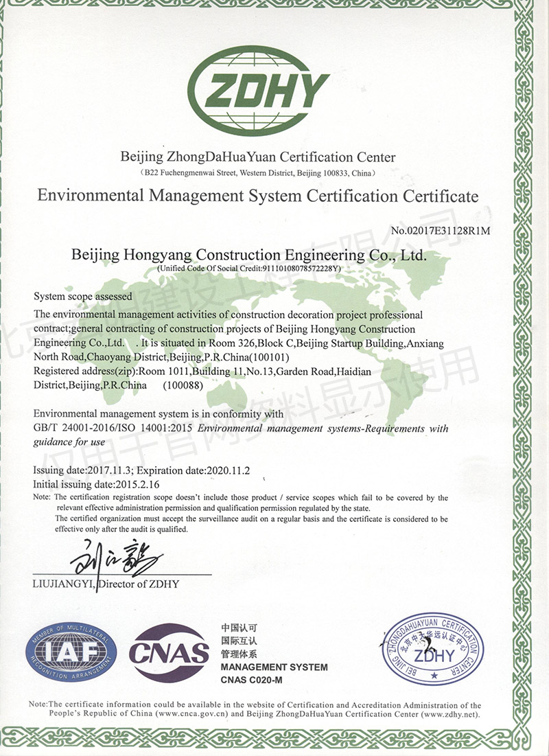Click the company name 'Beijing Hongyang Construction Engineering Co., Ltd.'

248,255
